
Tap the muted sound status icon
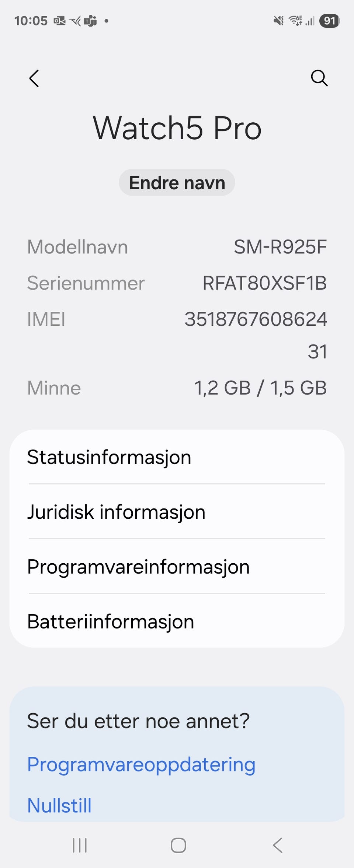click(x=278, y=21)
